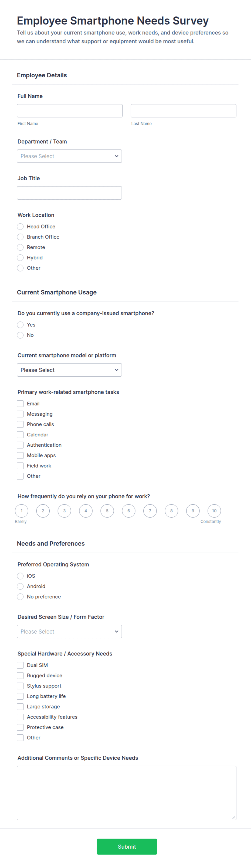Enable the Field work checkbox
The image size is (251, 868).
tap(20, 465)
